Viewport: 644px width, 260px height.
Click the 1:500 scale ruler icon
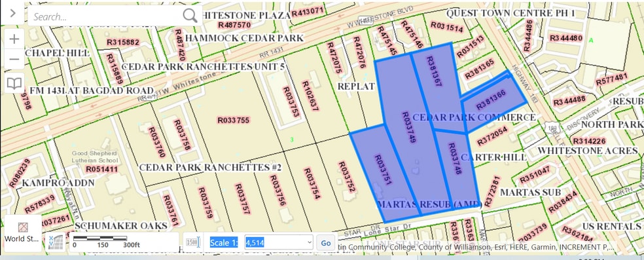192,242
